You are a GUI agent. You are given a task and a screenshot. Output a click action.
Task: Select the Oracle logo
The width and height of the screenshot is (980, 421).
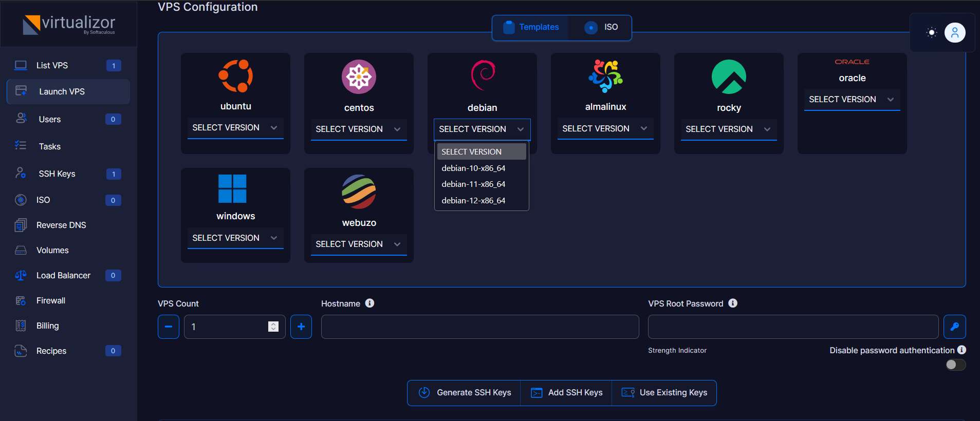(x=852, y=62)
